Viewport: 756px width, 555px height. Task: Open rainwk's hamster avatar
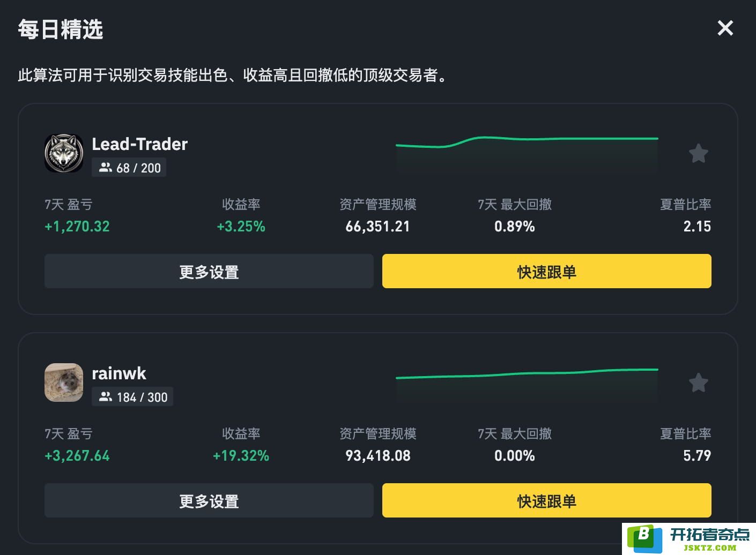point(64,382)
